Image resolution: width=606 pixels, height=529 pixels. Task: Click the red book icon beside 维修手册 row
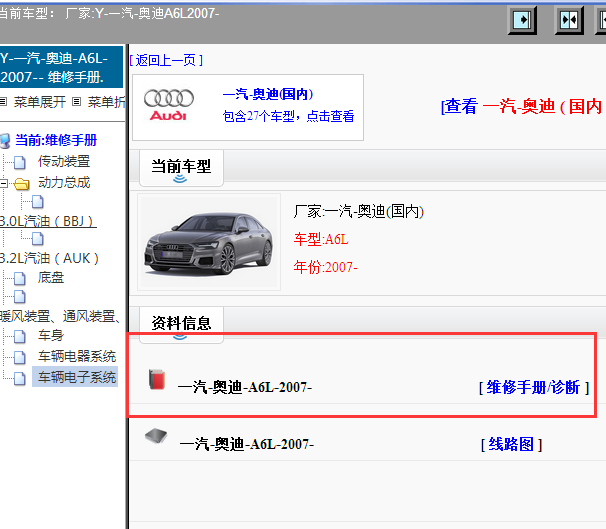157,379
